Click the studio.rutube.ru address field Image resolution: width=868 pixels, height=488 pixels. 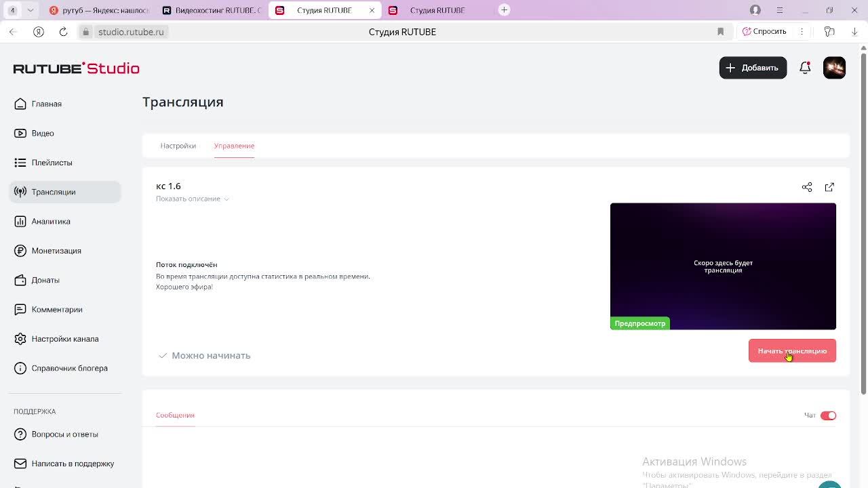click(131, 32)
